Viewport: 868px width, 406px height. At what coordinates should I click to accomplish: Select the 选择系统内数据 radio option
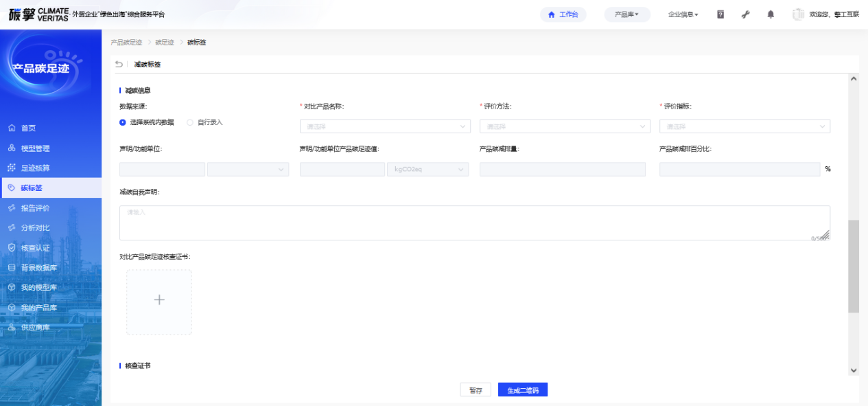click(123, 122)
